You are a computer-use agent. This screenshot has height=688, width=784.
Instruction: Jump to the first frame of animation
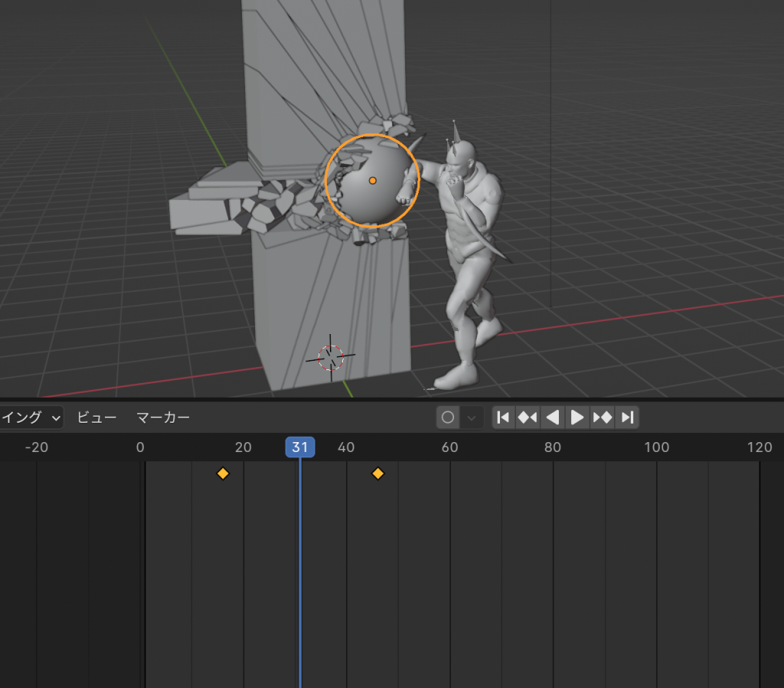503,418
